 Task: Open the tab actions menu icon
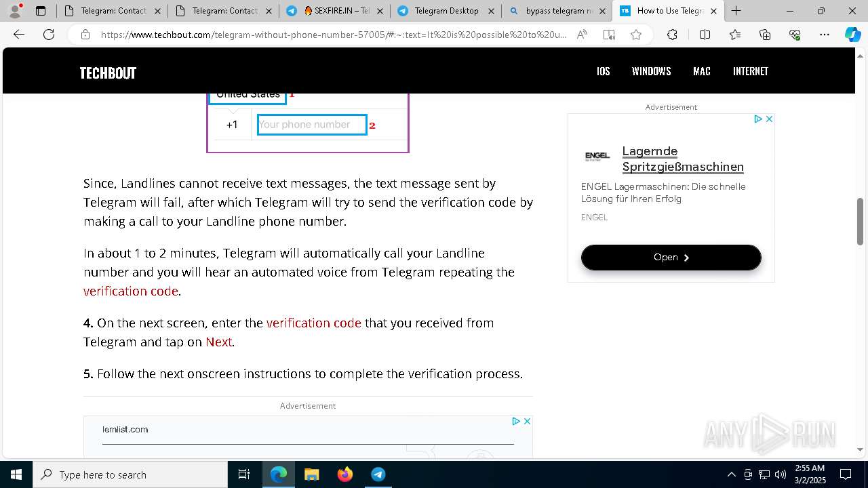pyautogui.click(x=41, y=11)
